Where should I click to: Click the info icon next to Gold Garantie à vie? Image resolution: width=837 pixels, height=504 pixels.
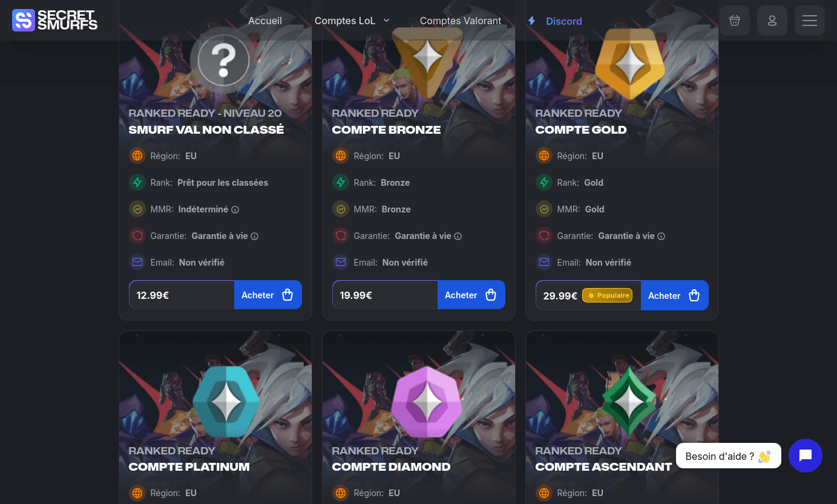tap(661, 236)
